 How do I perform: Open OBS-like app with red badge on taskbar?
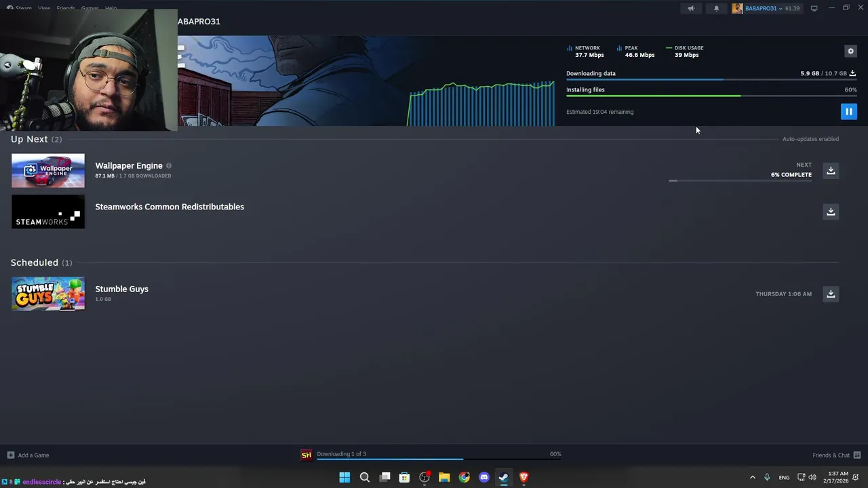tap(425, 478)
